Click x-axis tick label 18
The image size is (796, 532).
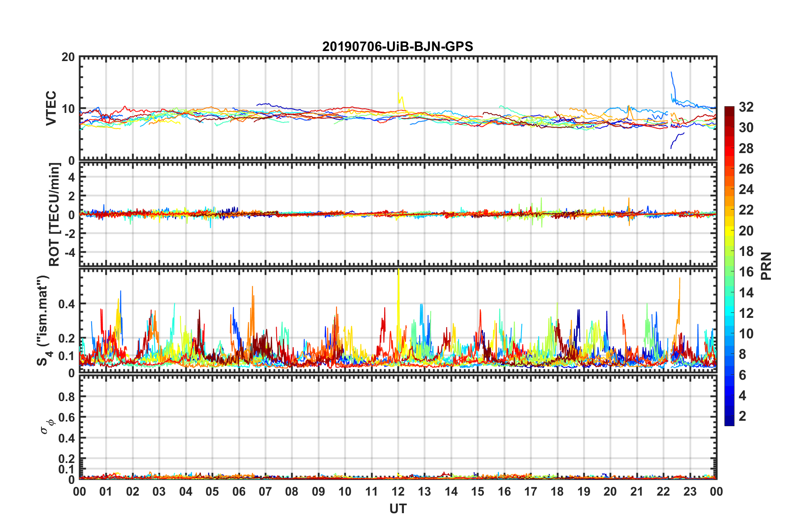(557, 491)
